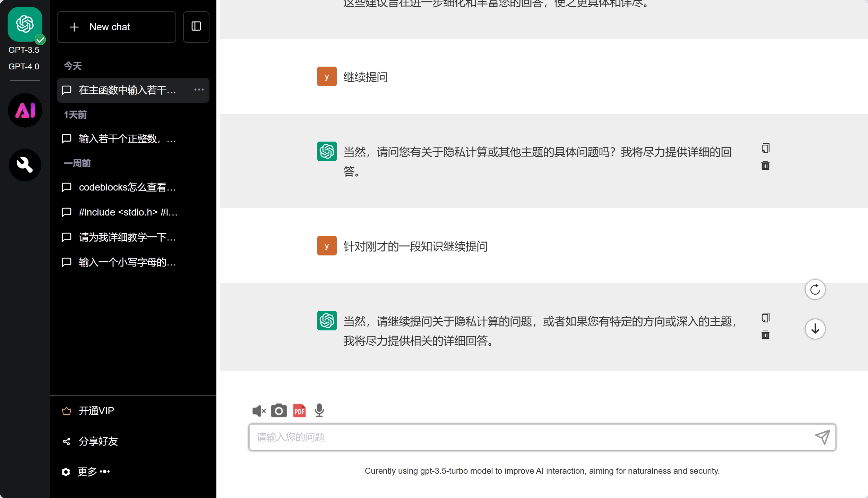Click the microphone voice input icon

319,411
